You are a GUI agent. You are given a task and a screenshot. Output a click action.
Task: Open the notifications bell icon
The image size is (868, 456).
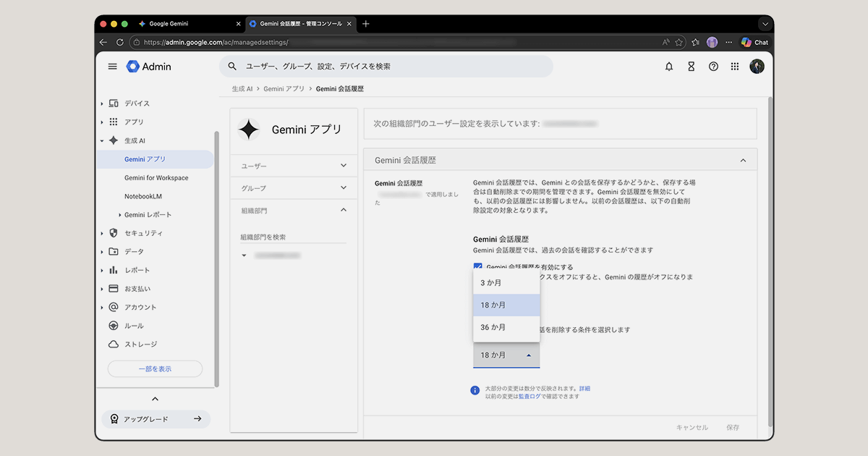(x=669, y=66)
